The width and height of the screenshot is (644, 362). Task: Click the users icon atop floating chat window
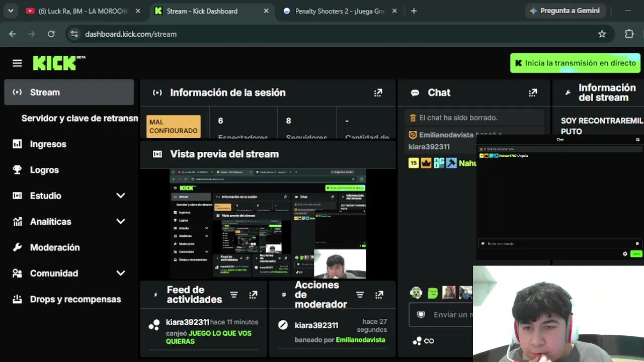637,139
